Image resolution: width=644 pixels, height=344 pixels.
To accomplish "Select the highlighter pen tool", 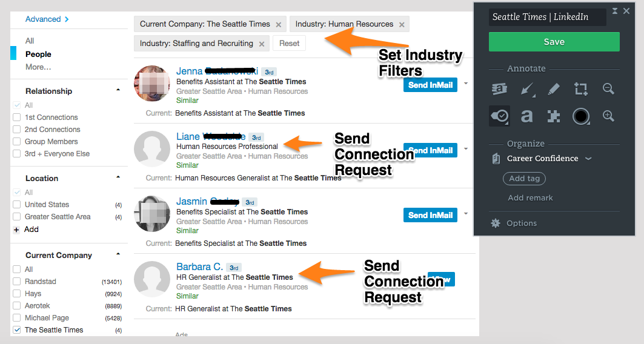I will click(x=554, y=90).
